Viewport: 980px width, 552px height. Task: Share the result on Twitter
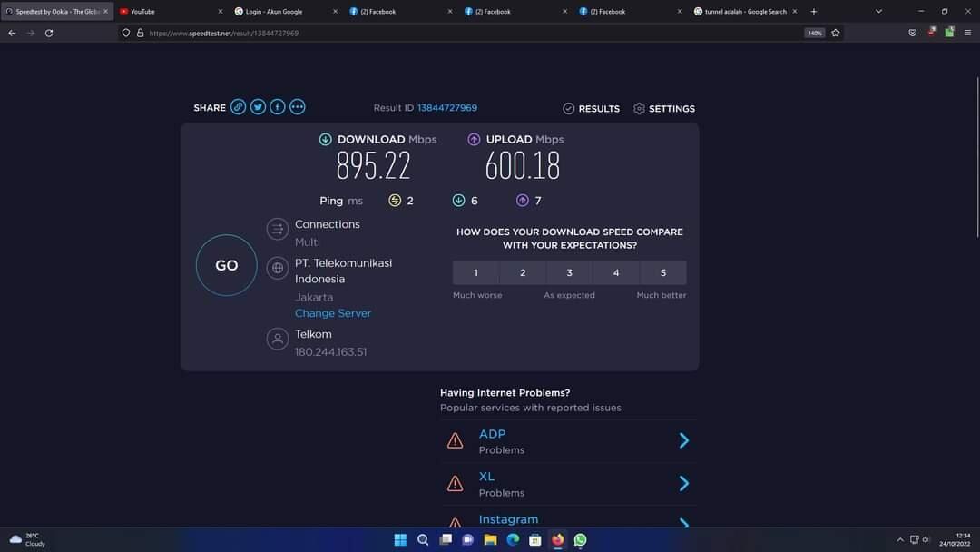tap(258, 106)
